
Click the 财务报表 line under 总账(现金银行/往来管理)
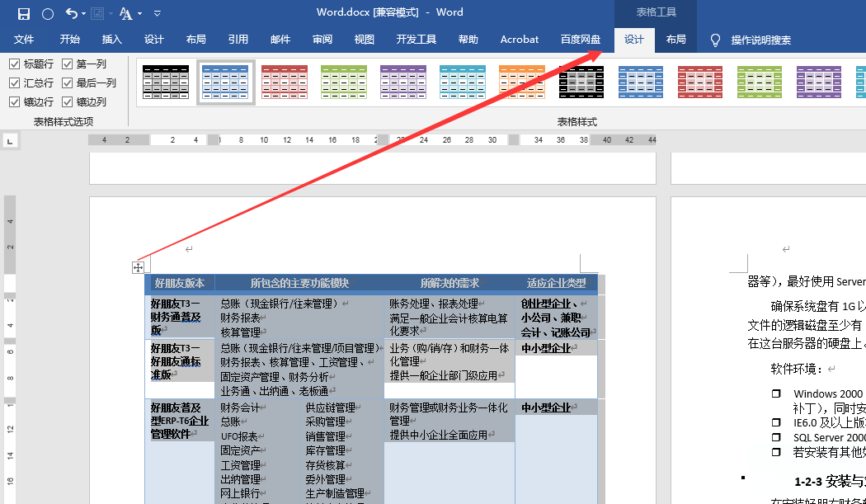pyautogui.click(x=240, y=318)
